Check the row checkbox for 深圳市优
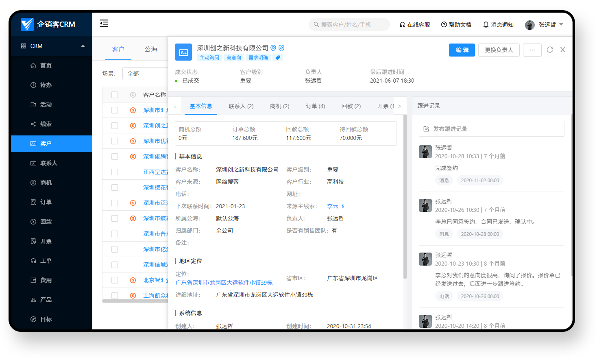The image size is (610, 364). click(x=115, y=141)
